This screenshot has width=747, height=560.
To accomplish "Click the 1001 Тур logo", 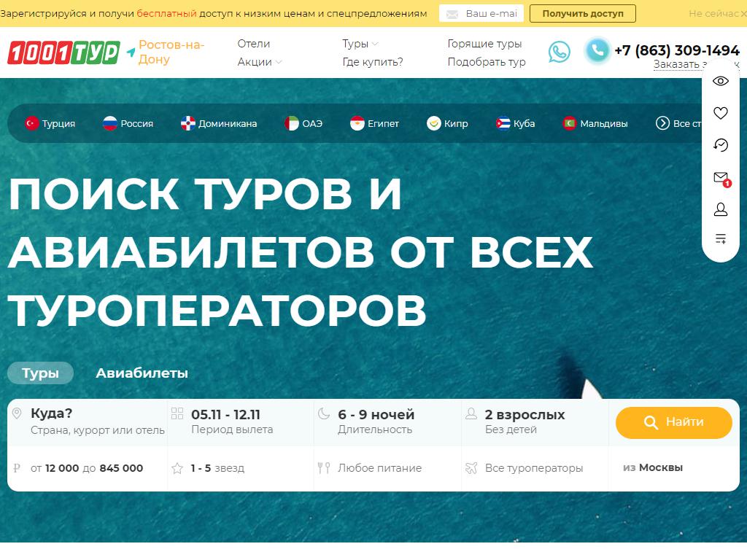I will click(63, 52).
